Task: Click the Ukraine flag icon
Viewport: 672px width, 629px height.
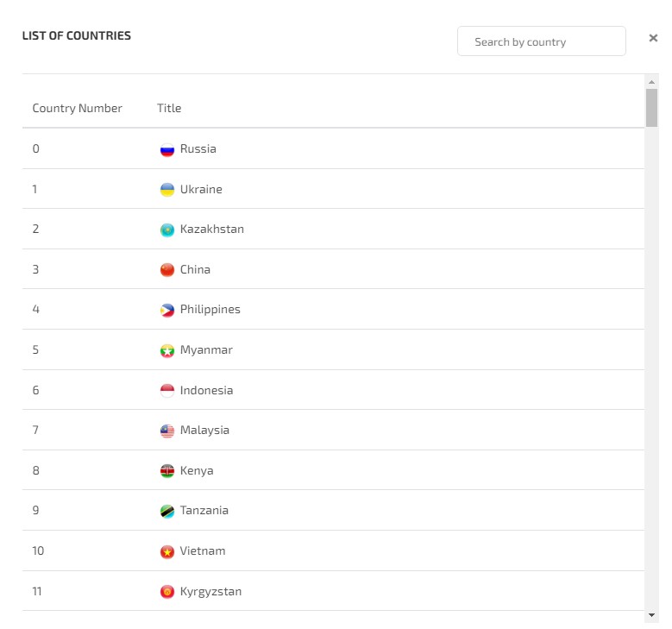Action: (167, 190)
